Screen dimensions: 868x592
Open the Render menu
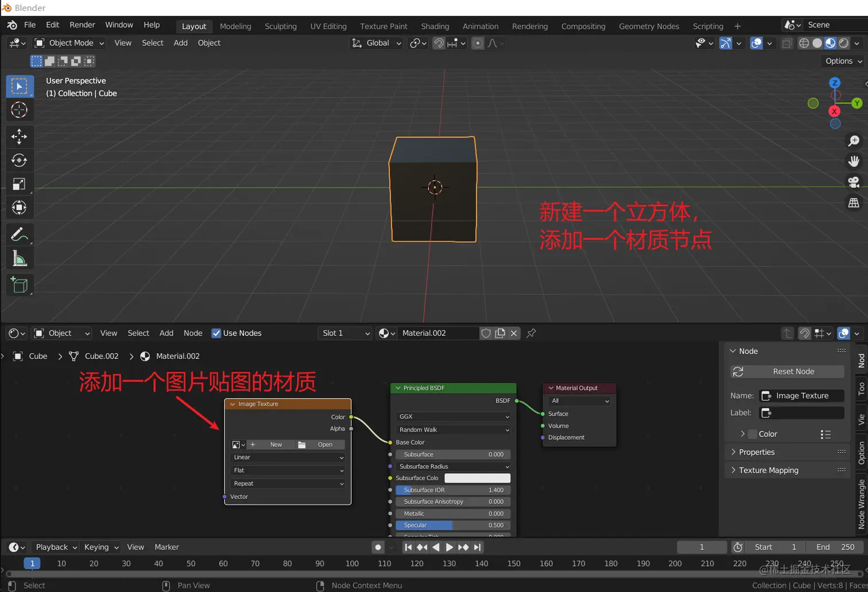82,25
